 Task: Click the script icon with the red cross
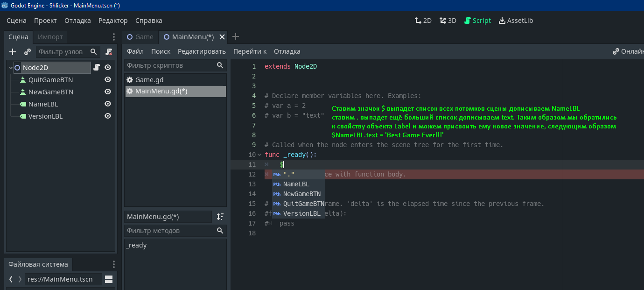tap(109, 52)
